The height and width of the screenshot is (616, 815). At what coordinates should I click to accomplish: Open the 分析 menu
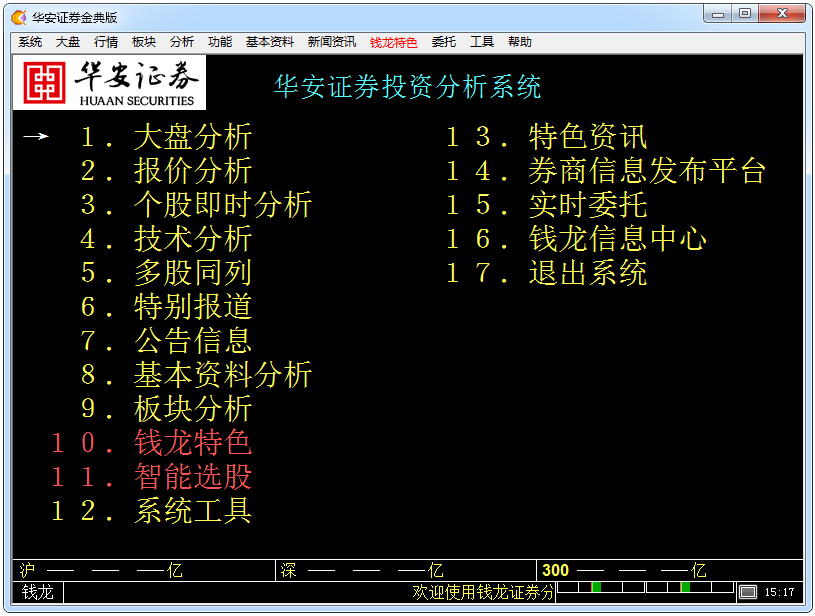click(x=182, y=42)
